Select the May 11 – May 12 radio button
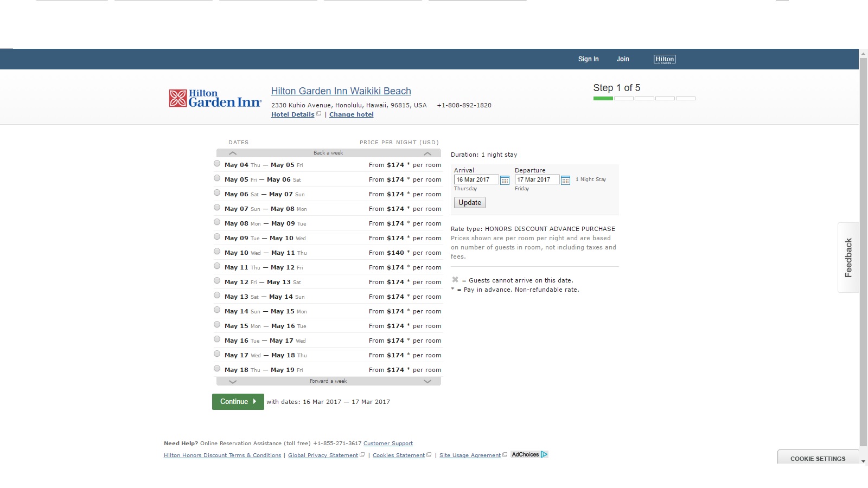 [217, 266]
